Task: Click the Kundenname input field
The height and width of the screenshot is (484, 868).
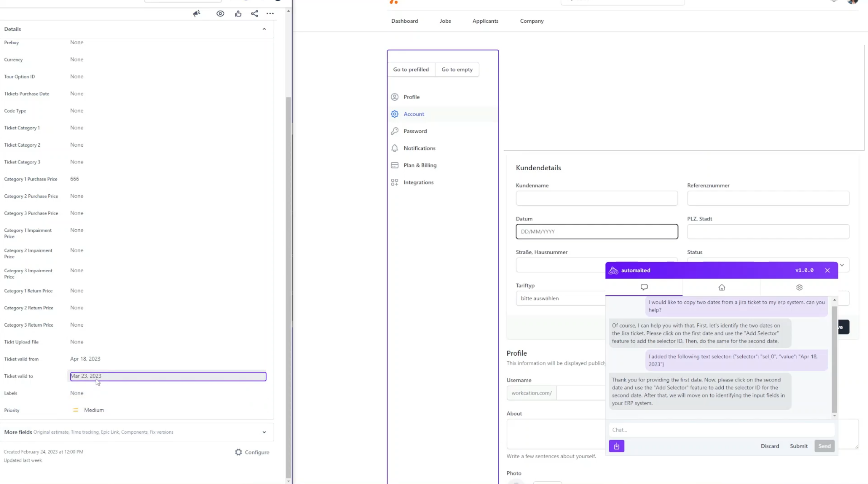Action: coord(597,198)
